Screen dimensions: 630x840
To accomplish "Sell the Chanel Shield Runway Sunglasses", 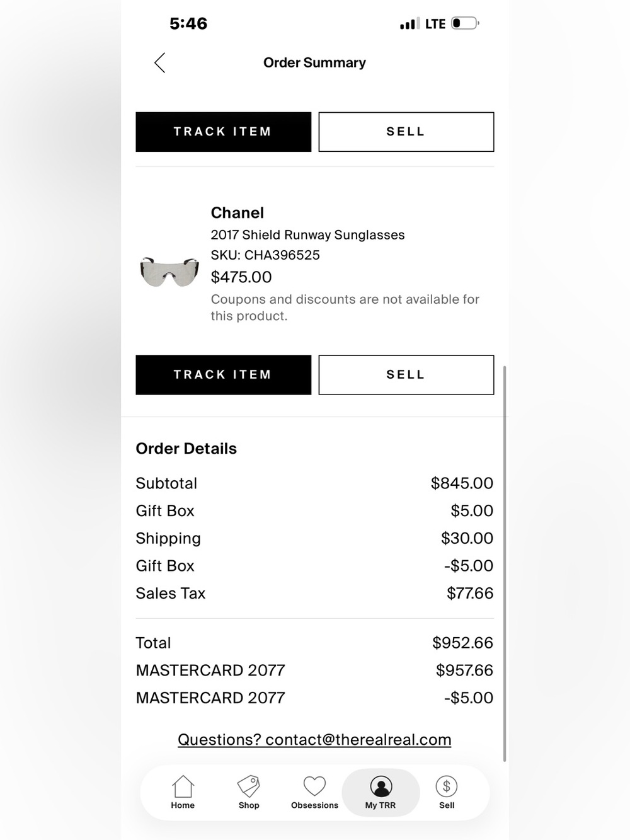I will pos(406,375).
